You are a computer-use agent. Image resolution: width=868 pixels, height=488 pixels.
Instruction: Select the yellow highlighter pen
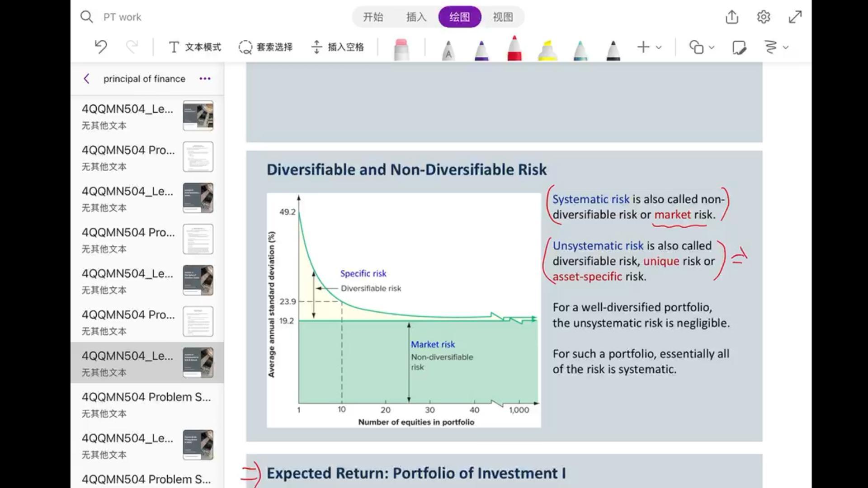(547, 50)
